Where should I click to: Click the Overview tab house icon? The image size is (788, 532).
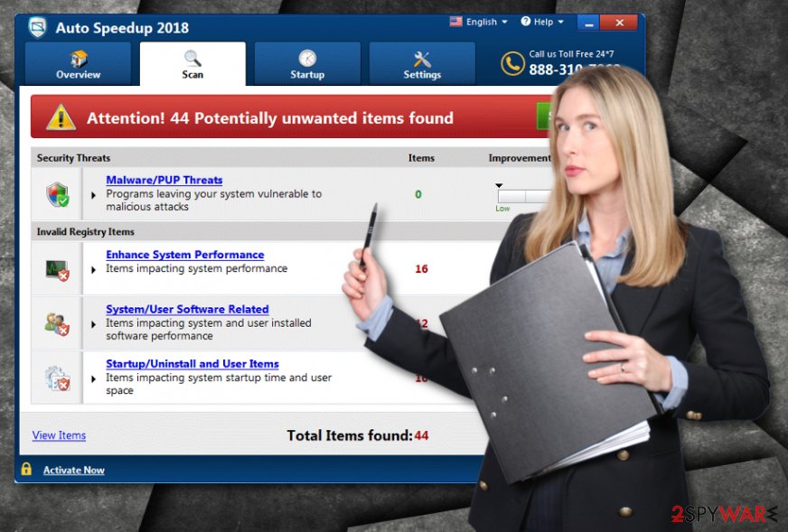(79, 59)
